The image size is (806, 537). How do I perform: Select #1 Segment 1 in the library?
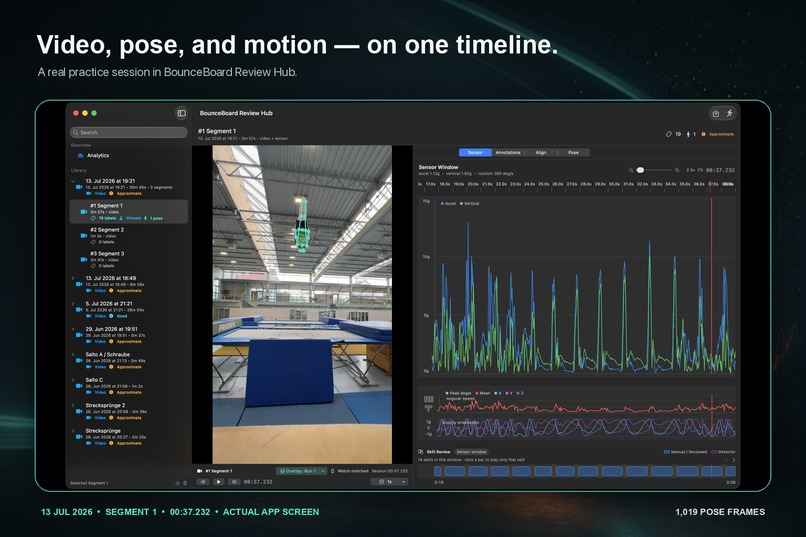(129, 211)
